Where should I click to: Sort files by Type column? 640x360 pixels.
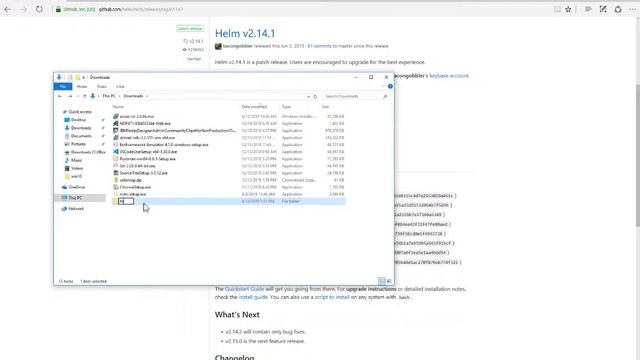(286, 107)
